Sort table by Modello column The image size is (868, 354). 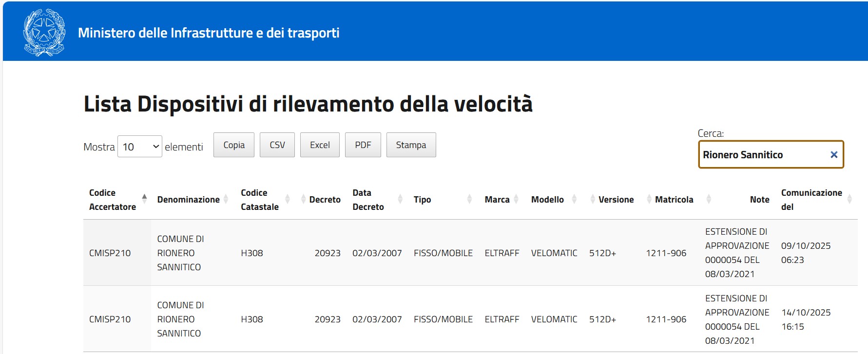point(547,200)
